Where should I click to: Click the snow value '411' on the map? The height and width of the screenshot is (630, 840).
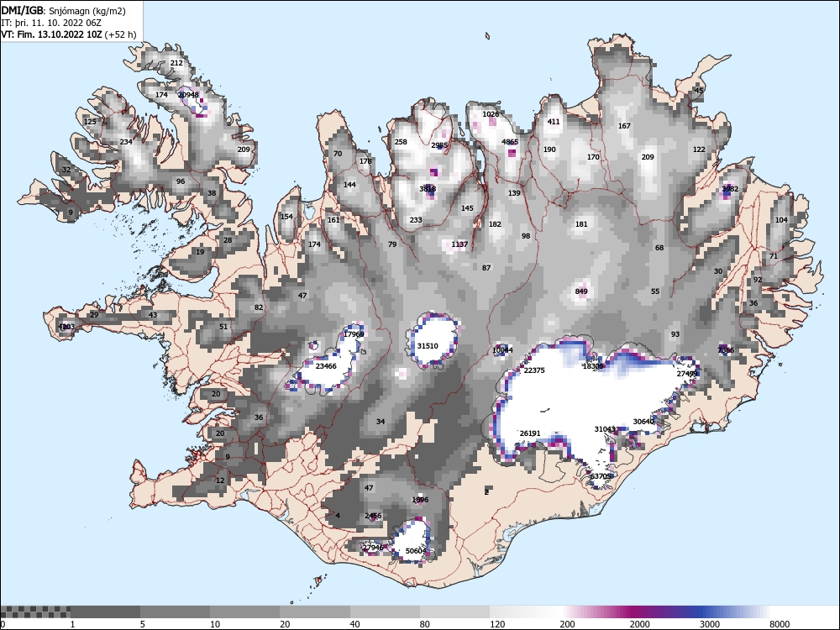554,122
